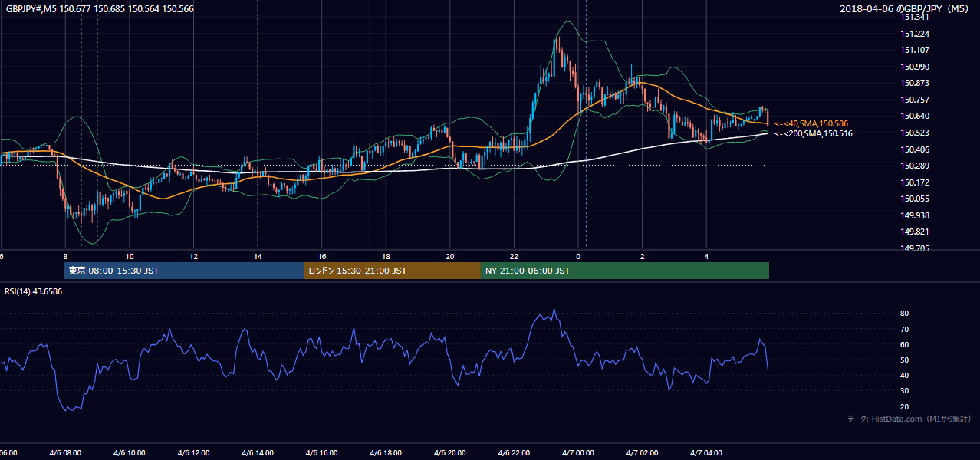Click RSI scale value 70
980x460 pixels.
coord(905,329)
